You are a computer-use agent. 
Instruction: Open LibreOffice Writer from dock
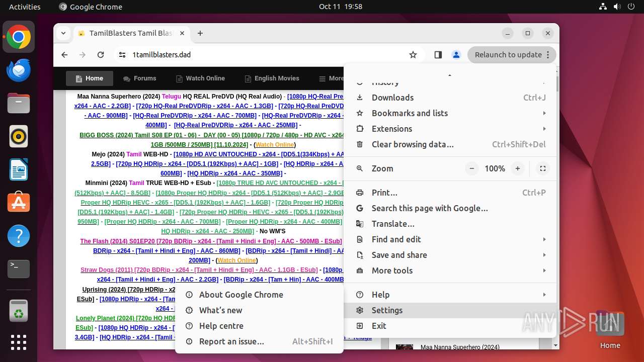click(x=19, y=170)
